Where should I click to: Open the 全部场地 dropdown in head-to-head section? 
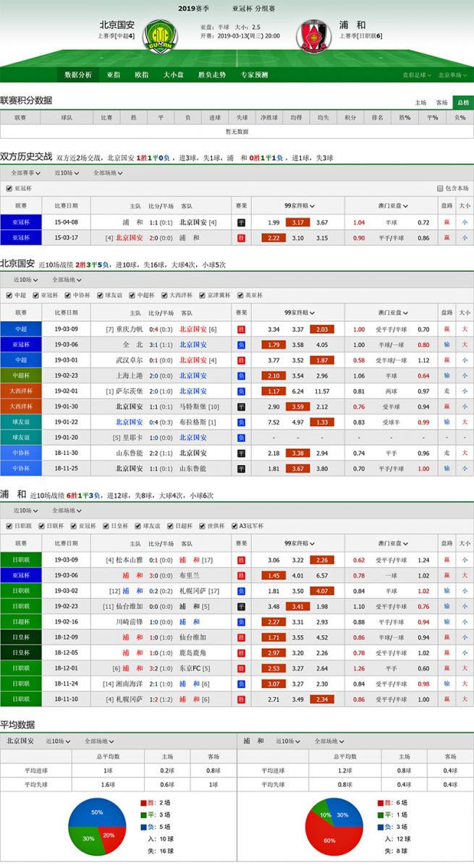[107, 173]
